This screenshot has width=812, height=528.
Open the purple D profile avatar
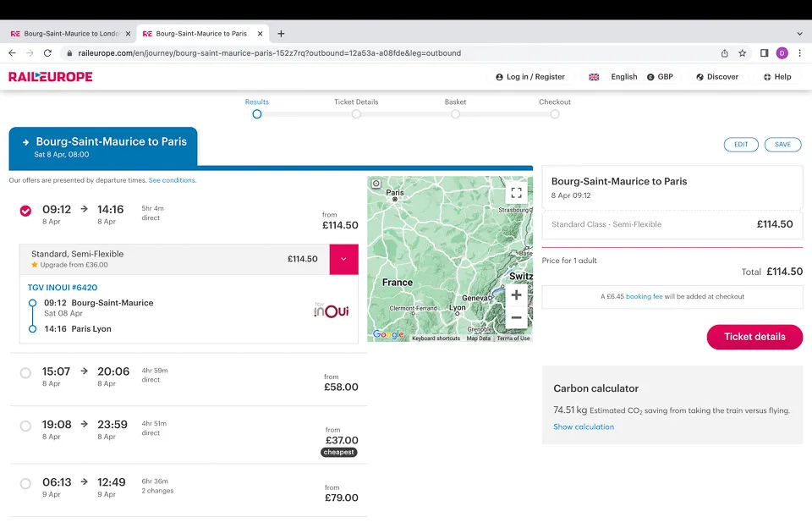(x=782, y=52)
